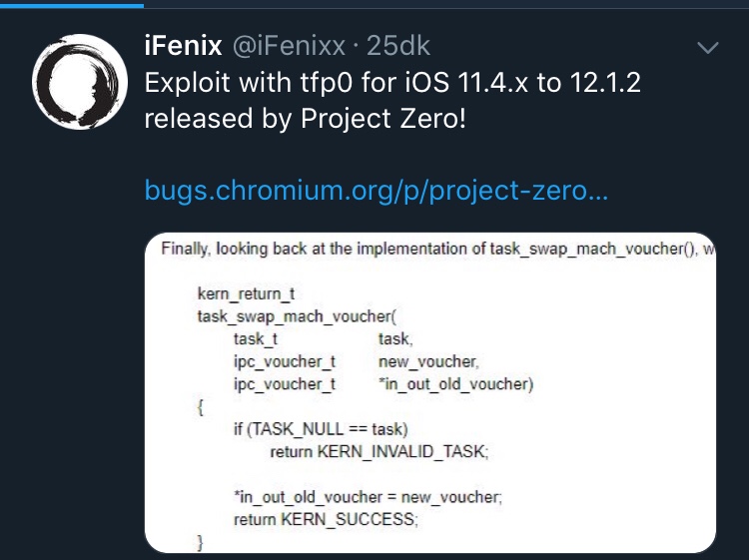Click '*in_out_old_voucher = new_voucher;' assignment line
This screenshot has width=749, height=560.
point(368,496)
